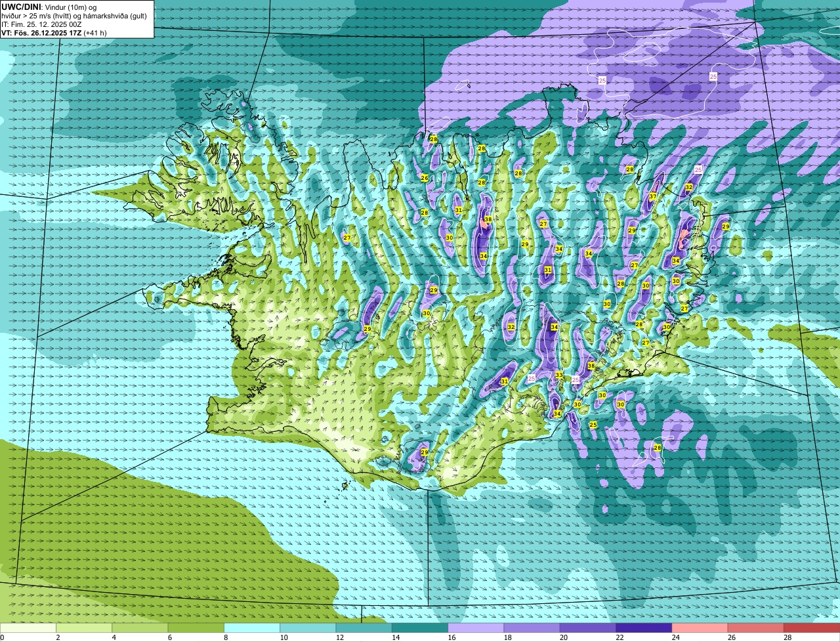Click the pale yellow 0–2 m/s legend swatch

coord(28,628)
